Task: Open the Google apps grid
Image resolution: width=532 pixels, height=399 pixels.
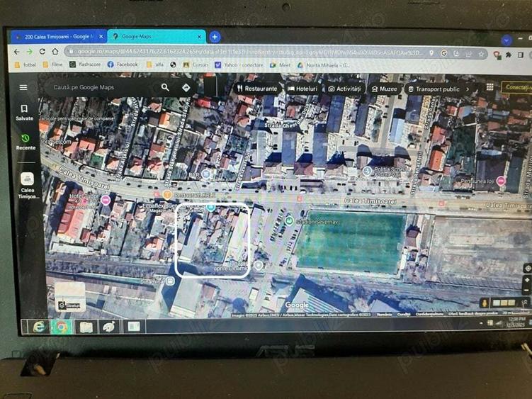Action: [x=489, y=87]
